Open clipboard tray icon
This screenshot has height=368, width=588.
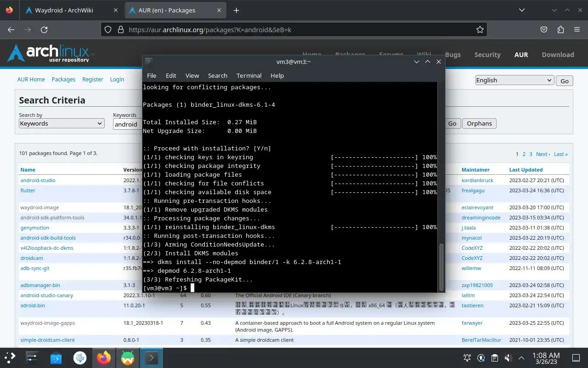(x=495, y=358)
